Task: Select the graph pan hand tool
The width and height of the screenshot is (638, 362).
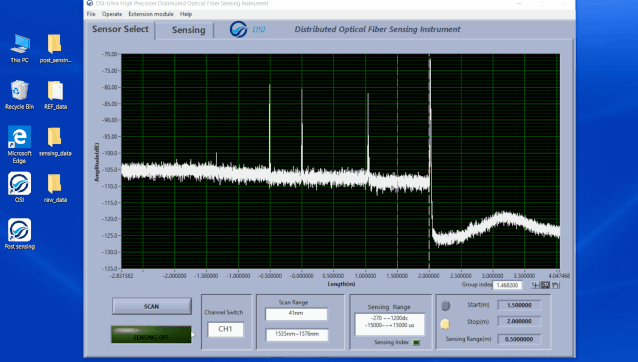Action: [555, 286]
